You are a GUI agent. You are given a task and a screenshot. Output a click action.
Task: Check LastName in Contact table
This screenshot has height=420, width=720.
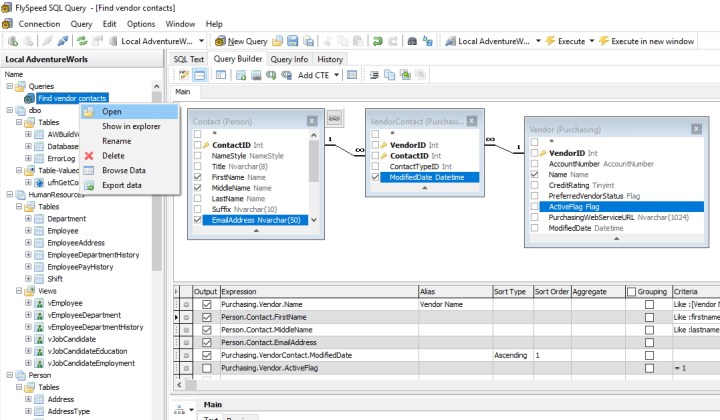pyautogui.click(x=197, y=198)
